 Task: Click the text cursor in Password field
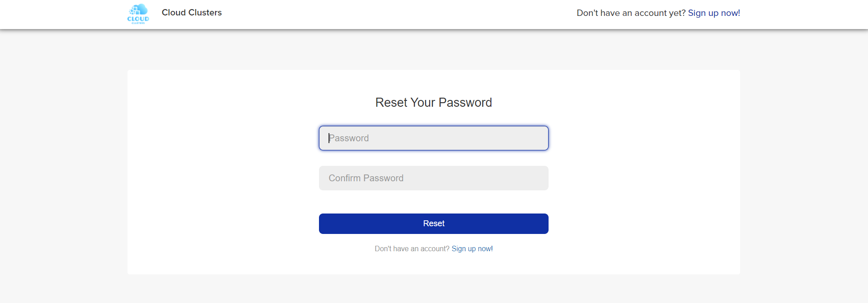(x=329, y=138)
